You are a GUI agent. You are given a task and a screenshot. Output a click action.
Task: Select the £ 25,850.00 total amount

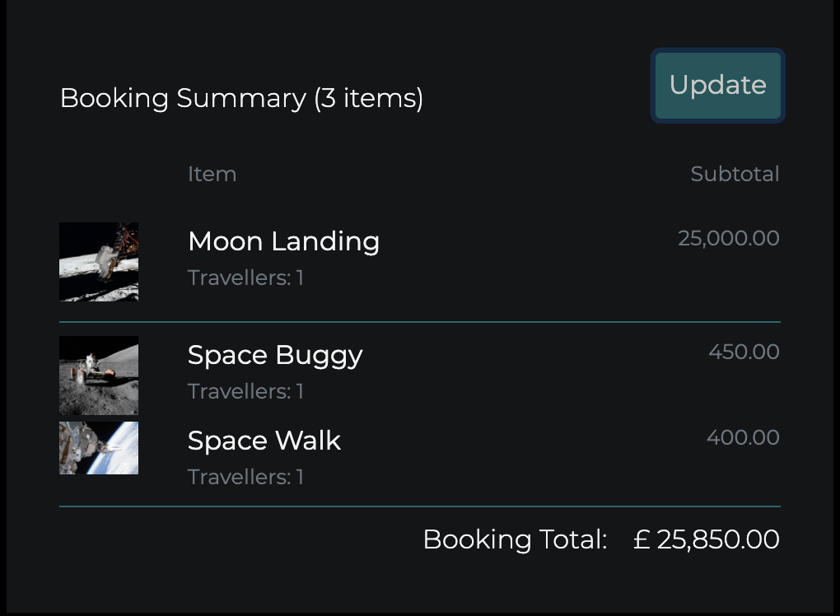(705, 539)
